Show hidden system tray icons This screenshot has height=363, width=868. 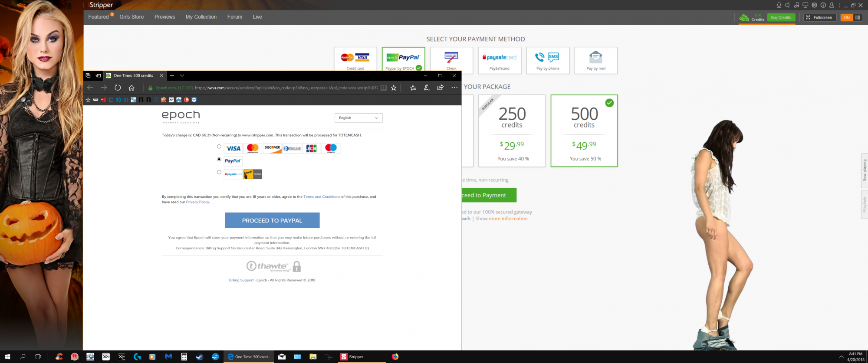pyautogui.click(x=841, y=356)
